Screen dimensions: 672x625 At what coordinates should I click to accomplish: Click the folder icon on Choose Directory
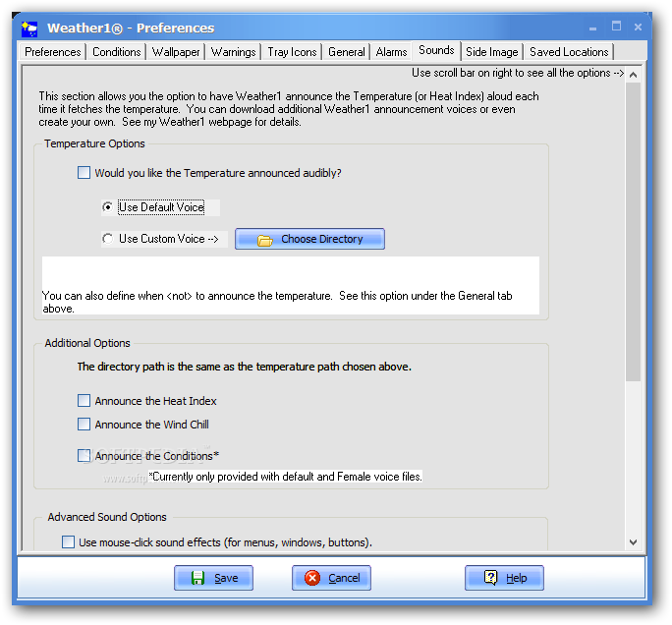(x=265, y=240)
